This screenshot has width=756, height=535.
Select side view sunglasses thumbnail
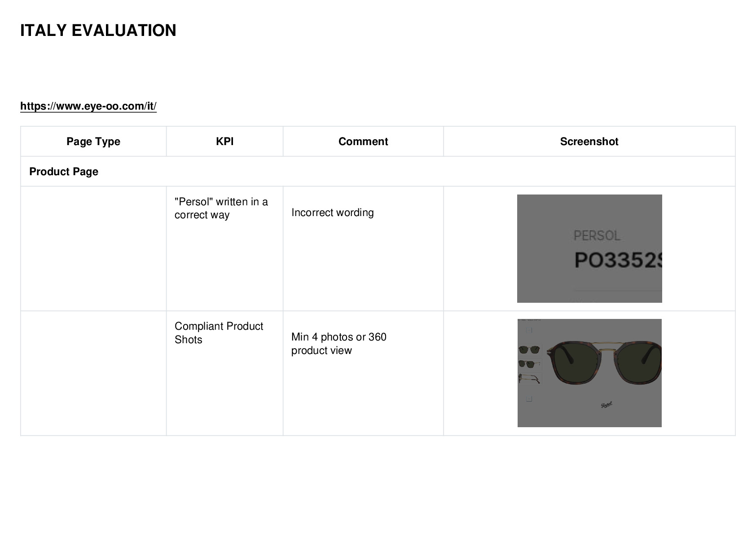click(530, 378)
